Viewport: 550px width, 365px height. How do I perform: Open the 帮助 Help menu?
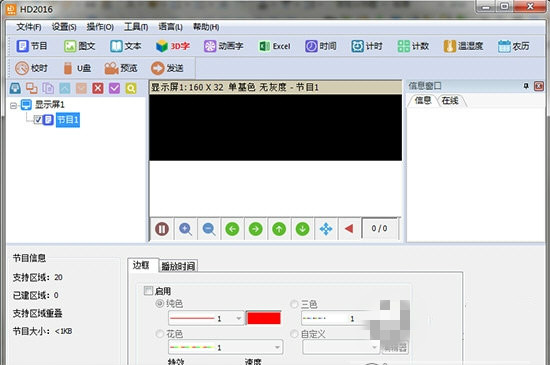point(206,27)
